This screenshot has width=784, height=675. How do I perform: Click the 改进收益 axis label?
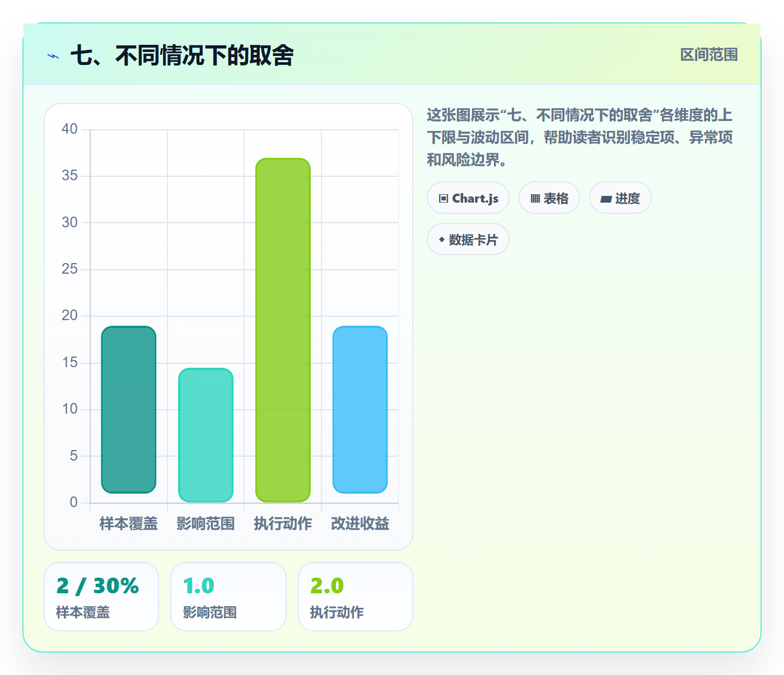(360, 524)
